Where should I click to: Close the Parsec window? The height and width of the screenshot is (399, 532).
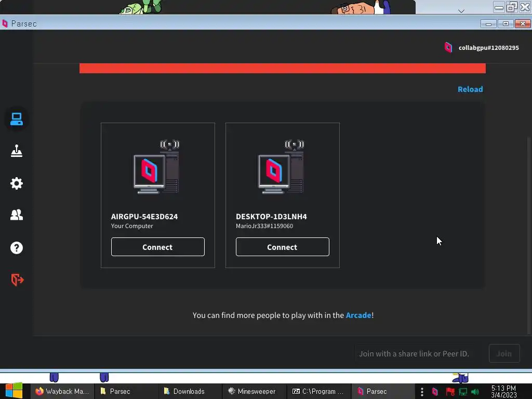523,24
